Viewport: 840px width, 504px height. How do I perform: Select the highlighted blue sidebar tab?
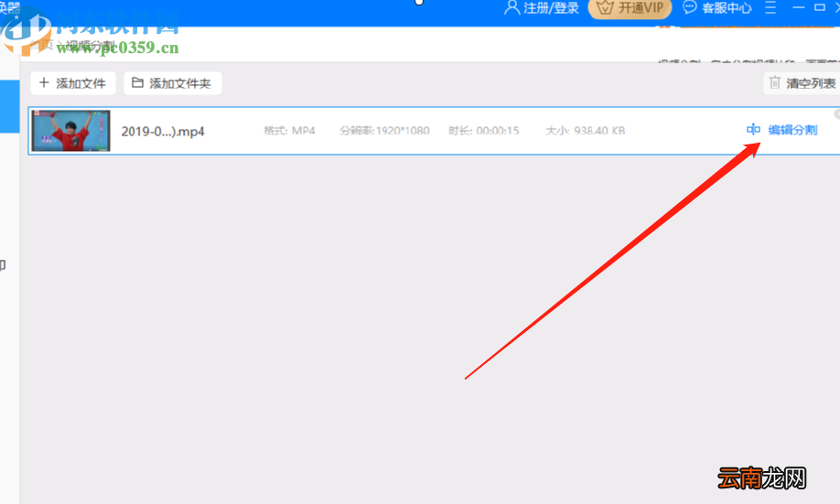10,107
